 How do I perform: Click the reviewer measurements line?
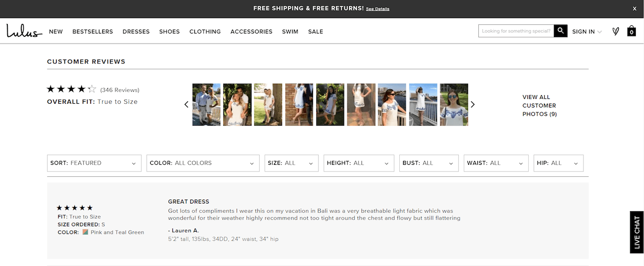(223, 239)
